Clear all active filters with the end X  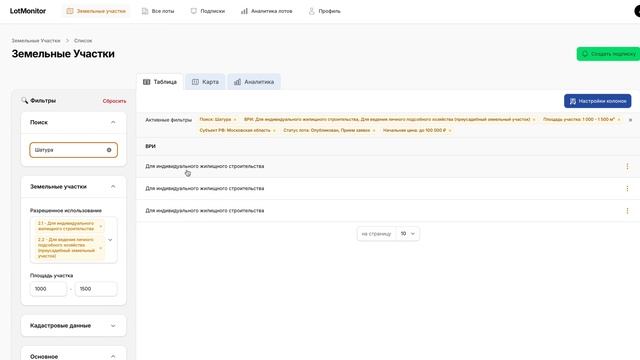pyautogui.click(x=630, y=120)
